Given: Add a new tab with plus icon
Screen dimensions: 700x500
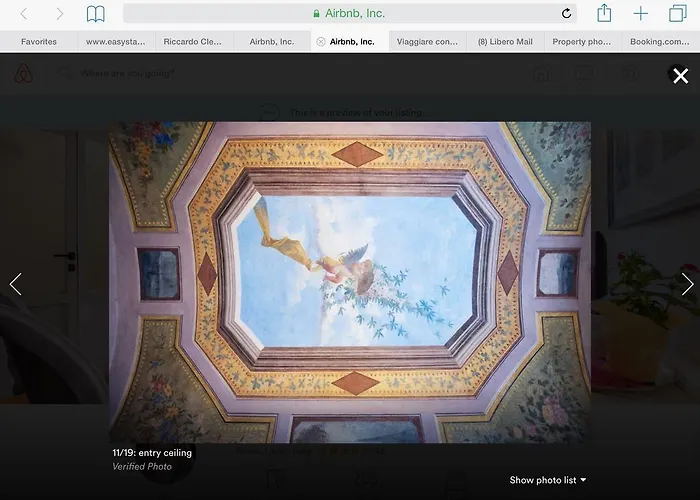Looking at the screenshot, I should (641, 14).
